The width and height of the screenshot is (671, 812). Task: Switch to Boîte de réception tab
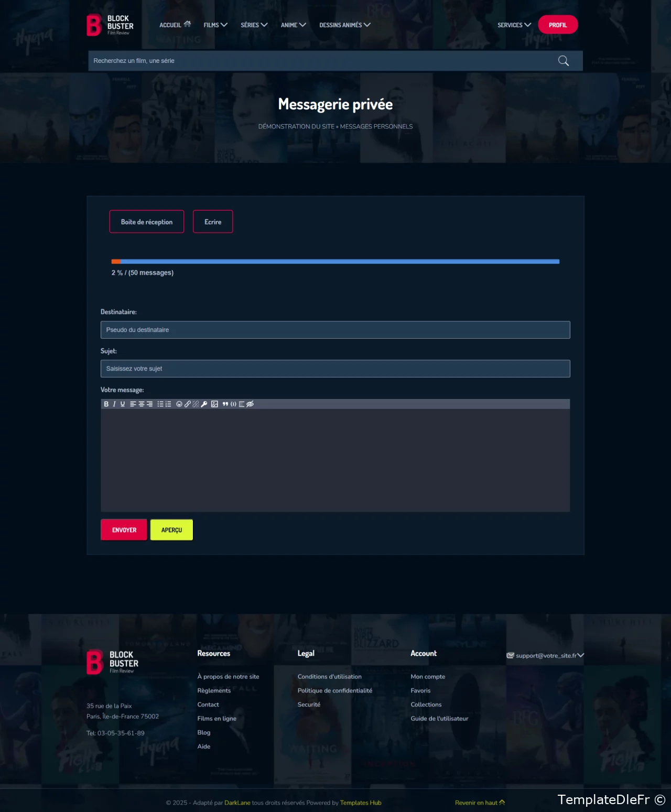(147, 222)
